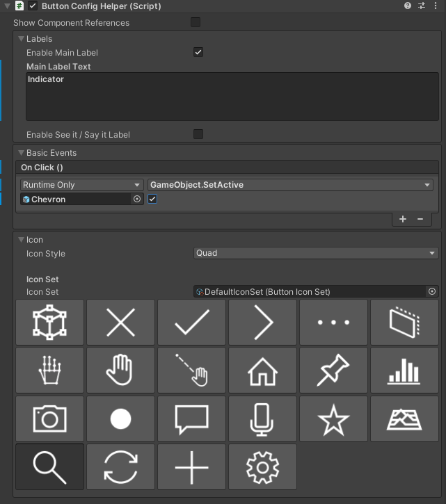The image size is (446, 504).
Task: Choose the star icon tile
Action: (334, 418)
